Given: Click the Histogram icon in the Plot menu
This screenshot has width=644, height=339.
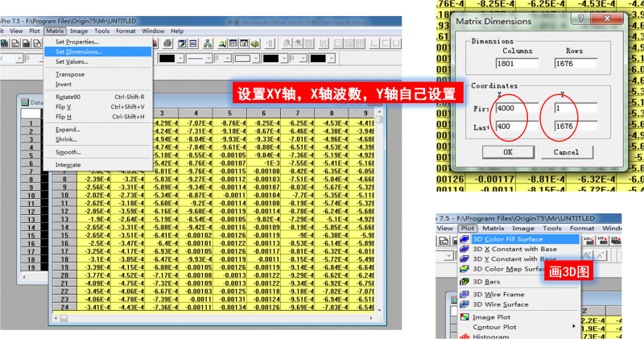Looking at the screenshot, I should click(464, 337).
